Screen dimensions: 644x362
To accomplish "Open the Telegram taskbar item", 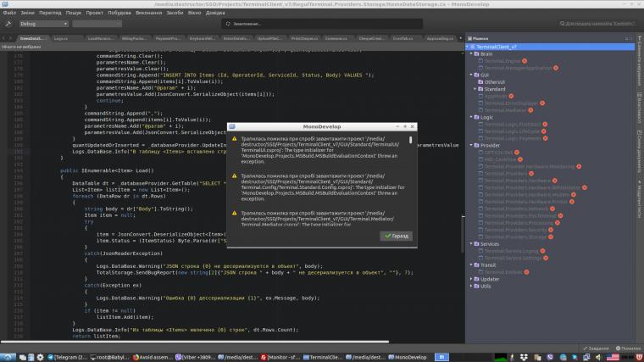I will pos(67,357).
